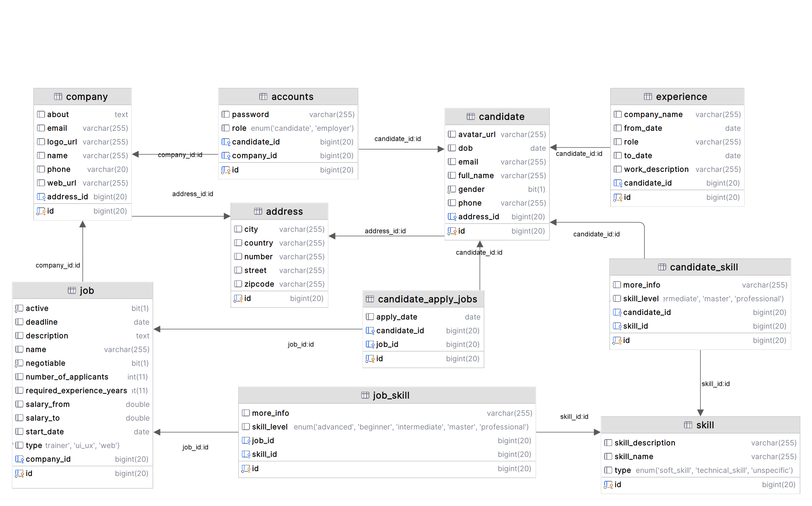This screenshot has height=506, width=812.
Task: Select password column in accounts table
Action: click(x=288, y=115)
